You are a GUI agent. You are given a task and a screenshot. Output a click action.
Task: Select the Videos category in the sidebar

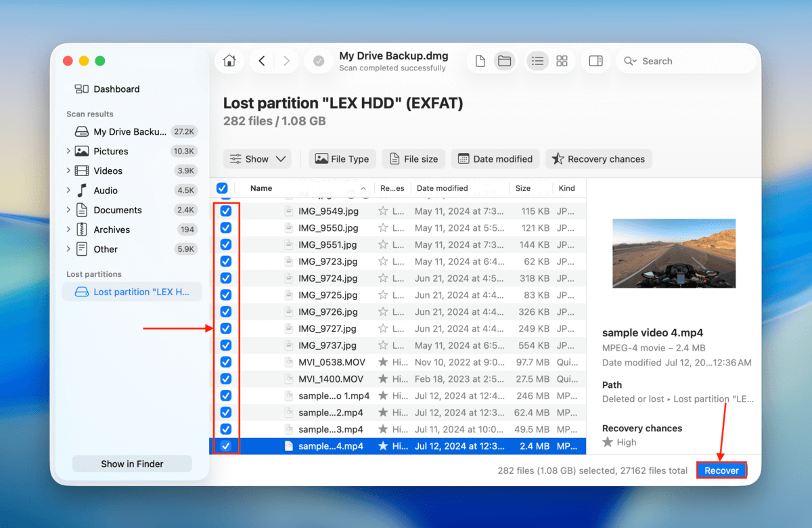tap(107, 171)
